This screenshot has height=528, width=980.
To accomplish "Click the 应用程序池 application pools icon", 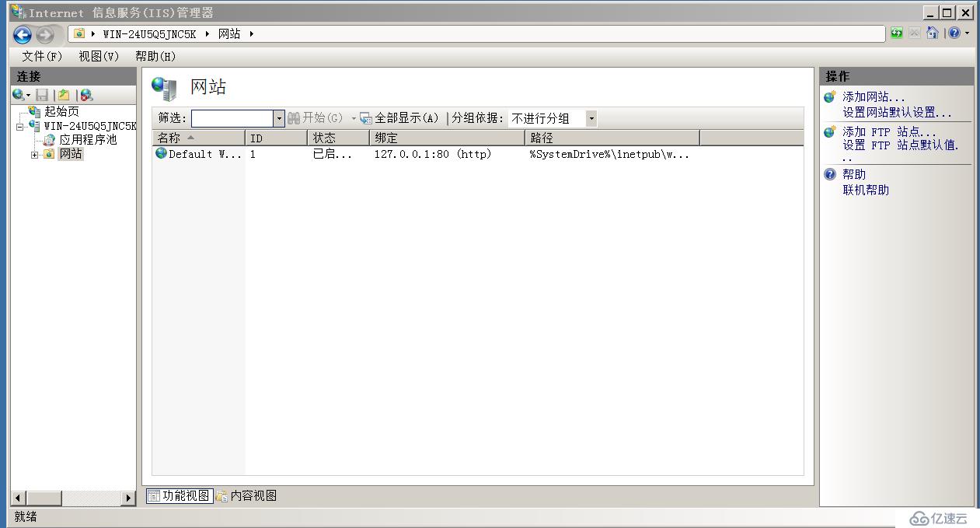I will point(50,140).
